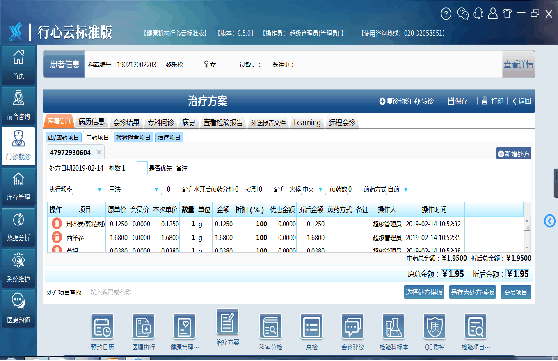Screen dimensions: 558x361
Task: Click the 行心云标准版 logo title
Action: click(x=75, y=32)
